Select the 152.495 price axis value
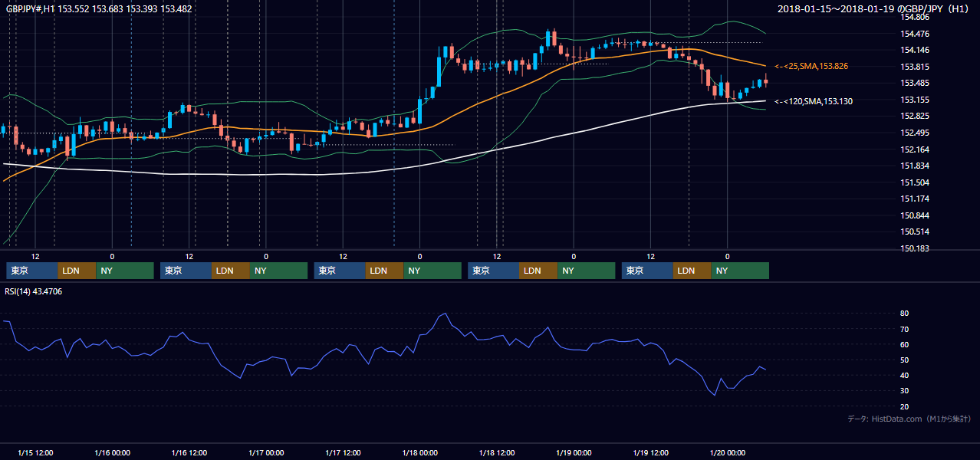Viewport: 980px width, 460px height. [916, 133]
